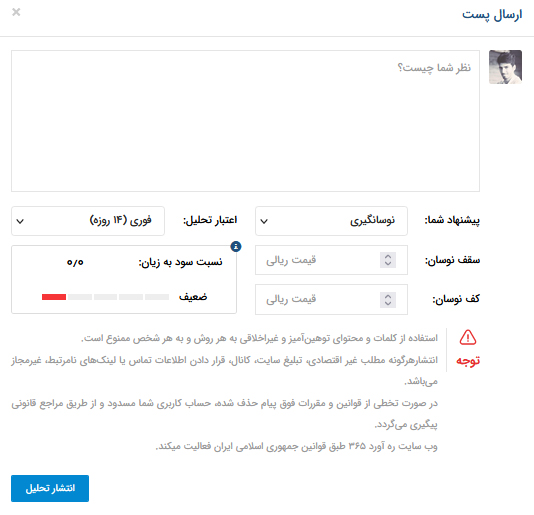Click the chevron arrow of the نوسانگیری select
This screenshot has width=534, height=515.
coord(264,221)
